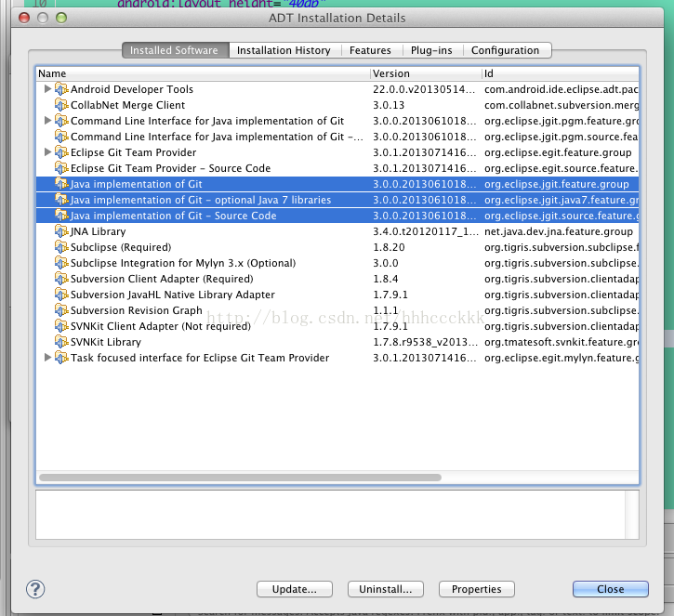Click version '3.4.0.t20120117_1...'
The width and height of the screenshot is (674, 616).
425,231
